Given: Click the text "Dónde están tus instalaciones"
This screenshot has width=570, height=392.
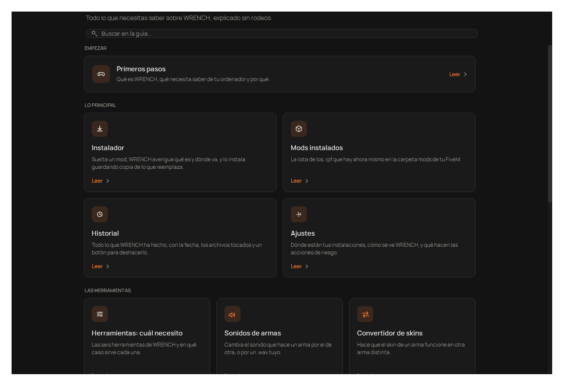Looking at the screenshot, I should click(374, 249).
